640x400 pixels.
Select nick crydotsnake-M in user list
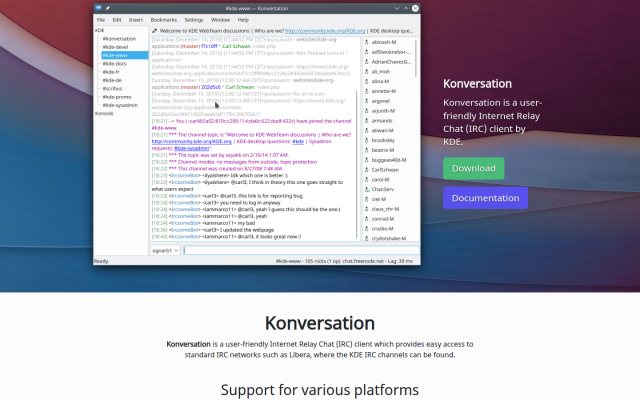pos(389,238)
